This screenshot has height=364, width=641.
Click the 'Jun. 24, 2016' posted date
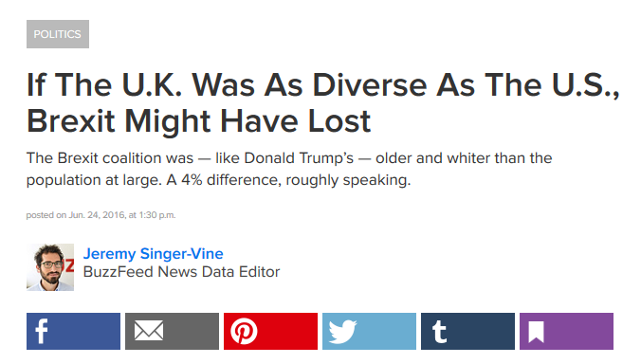pos(97,215)
